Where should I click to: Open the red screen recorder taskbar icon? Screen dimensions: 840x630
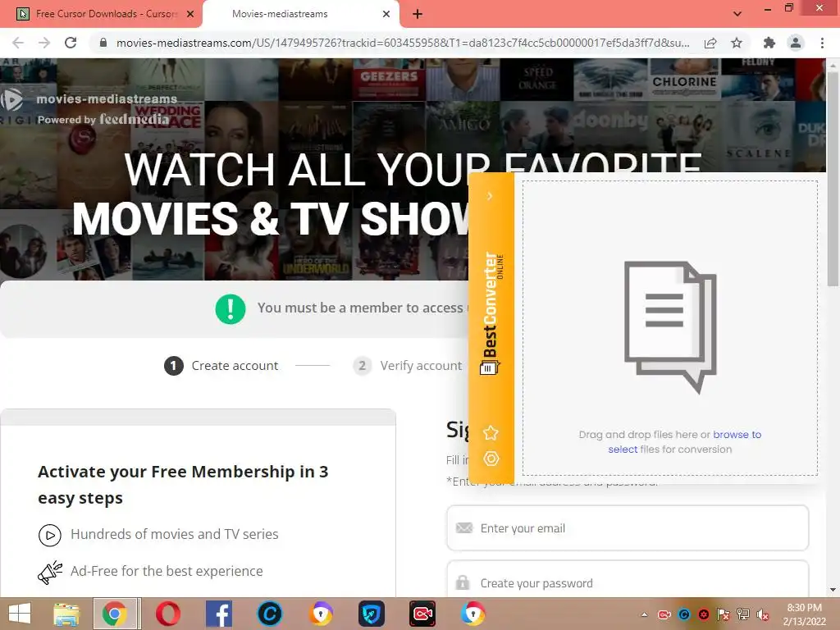[422, 614]
